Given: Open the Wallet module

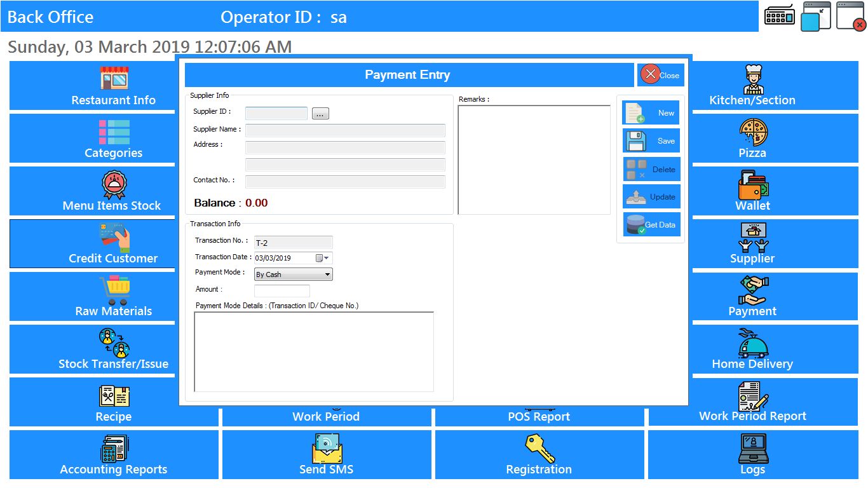Looking at the screenshot, I should pos(752,191).
